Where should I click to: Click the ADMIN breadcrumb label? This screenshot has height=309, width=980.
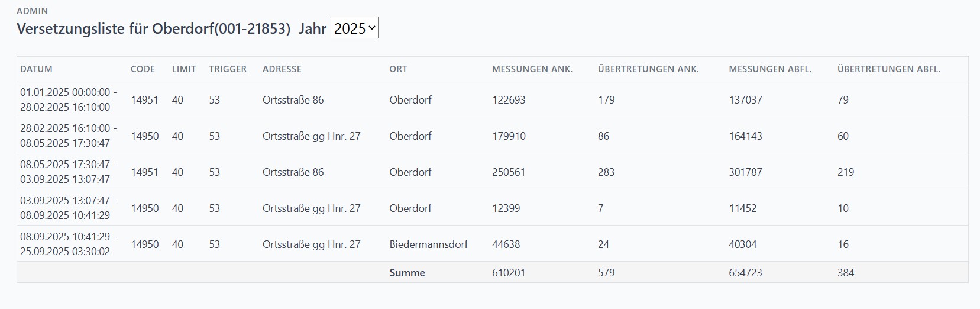(33, 11)
